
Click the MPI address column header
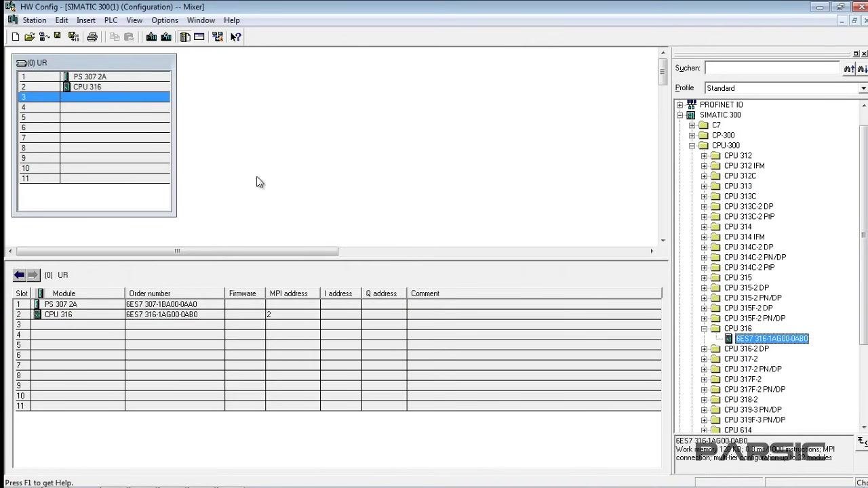pos(293,293)
